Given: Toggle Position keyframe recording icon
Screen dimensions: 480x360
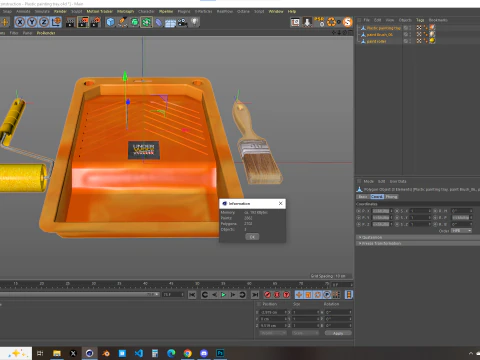Looking at the screenshot, I should (299, 295).
